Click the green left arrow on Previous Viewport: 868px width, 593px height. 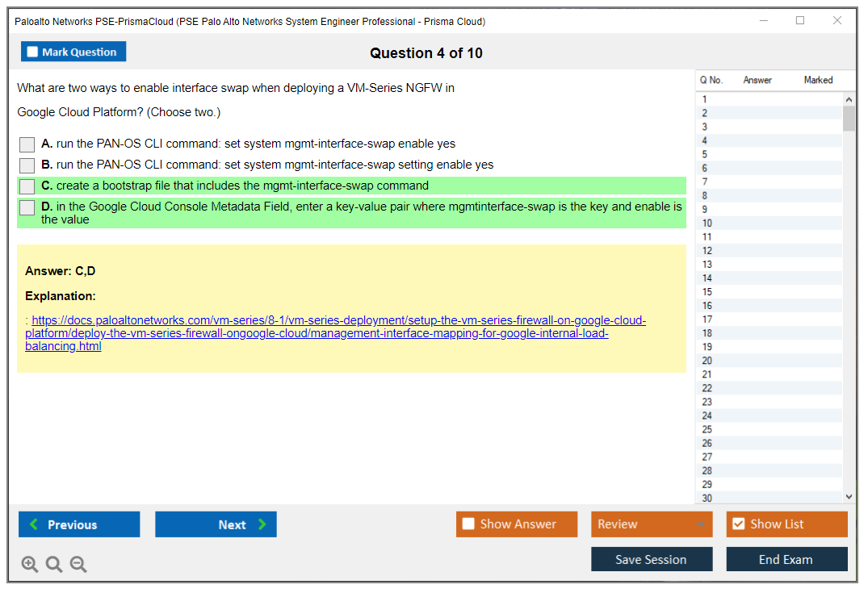pyautogui.click(x=34, y=524)
